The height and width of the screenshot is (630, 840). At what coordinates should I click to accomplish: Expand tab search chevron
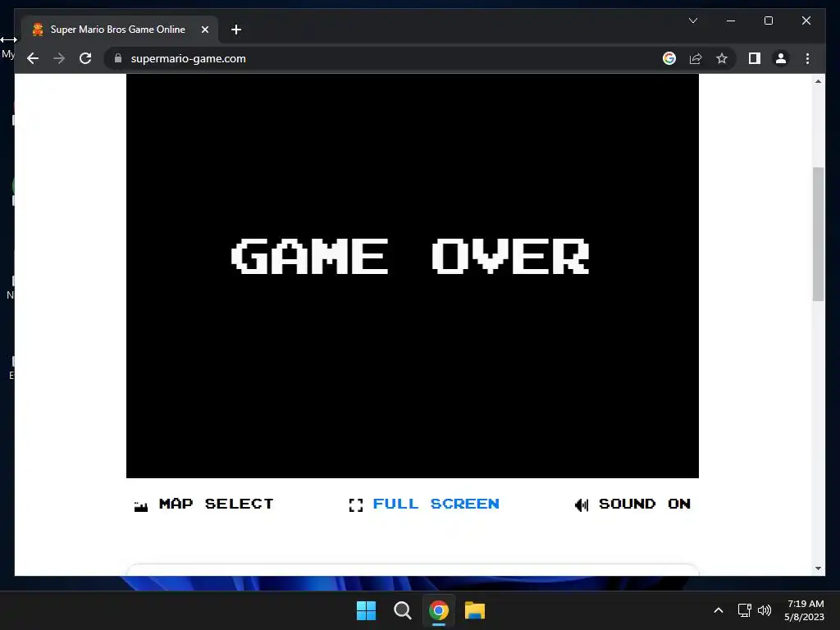692,21
